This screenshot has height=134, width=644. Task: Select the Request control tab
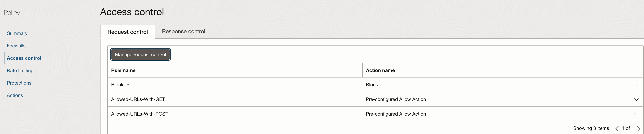pos(128,32)
